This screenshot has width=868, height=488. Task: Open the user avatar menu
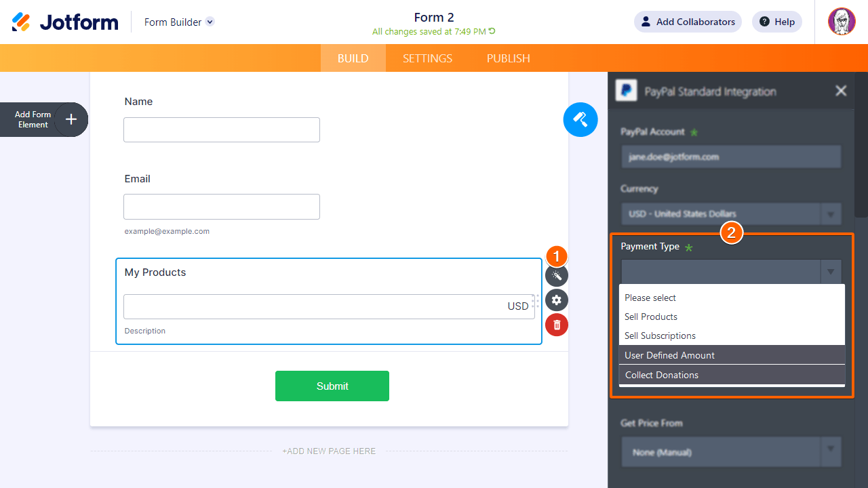(x=842, y=22)
